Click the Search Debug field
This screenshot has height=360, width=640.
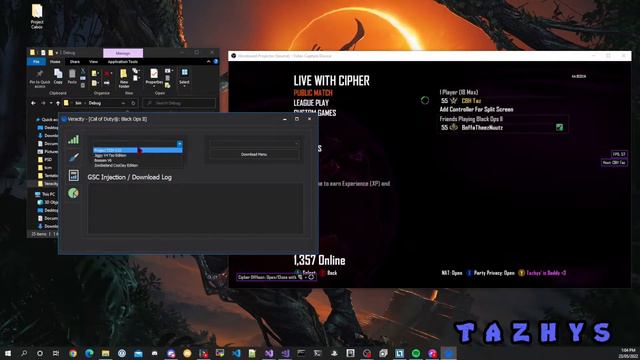point(179,103)
